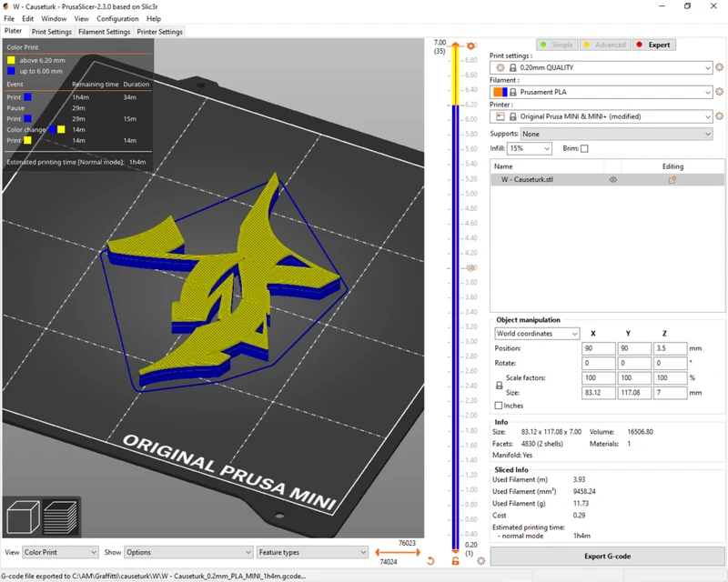
Task: Click the 'G-code file exported to' status bar message
Action: coord(154,576)
